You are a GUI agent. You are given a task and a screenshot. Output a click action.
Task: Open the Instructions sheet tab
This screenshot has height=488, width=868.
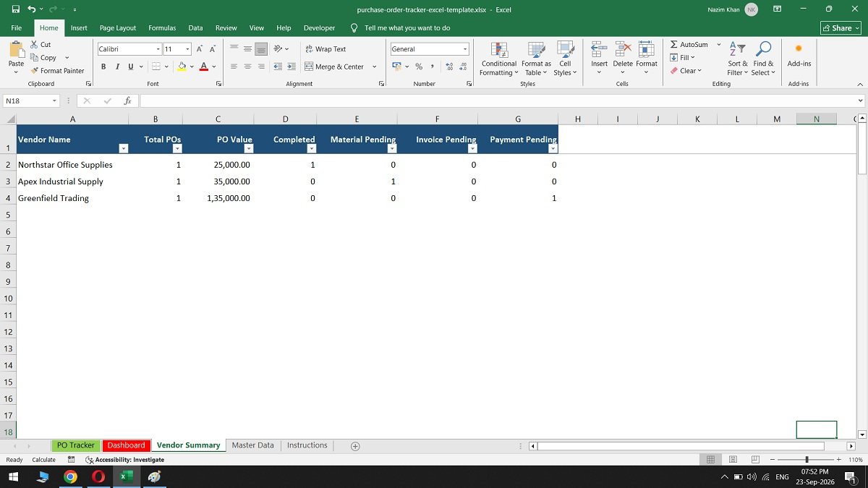pos(307,445)
